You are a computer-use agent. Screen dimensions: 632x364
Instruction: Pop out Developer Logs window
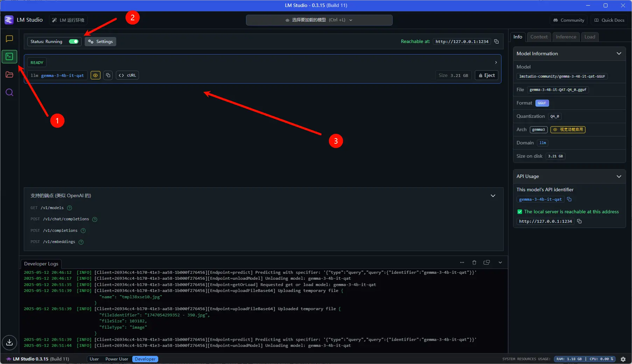pos(486,263)
